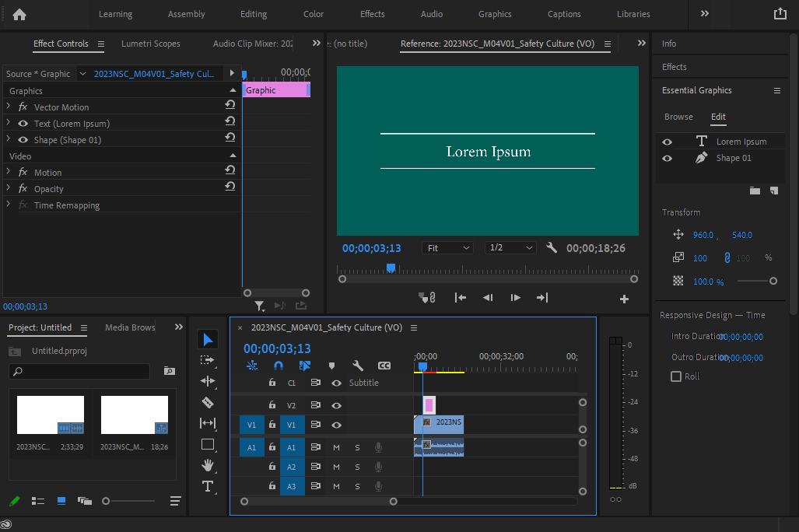799x532 pixels.
Task: Open the Fit zoom level dropdown
Action: (x=447, y=247)
